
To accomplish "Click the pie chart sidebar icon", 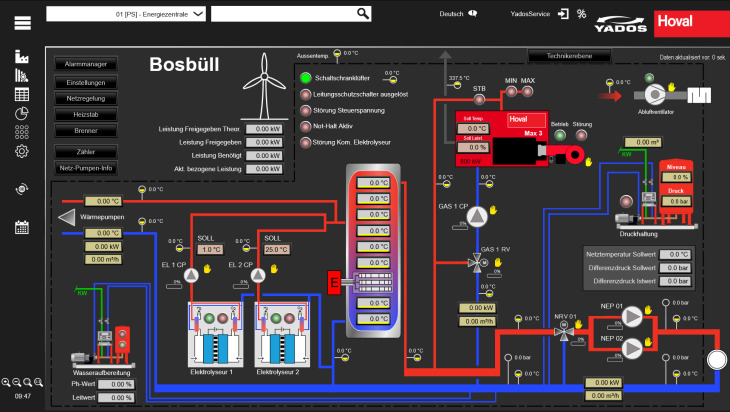I will pyautogui.click(x=22, y=113).
